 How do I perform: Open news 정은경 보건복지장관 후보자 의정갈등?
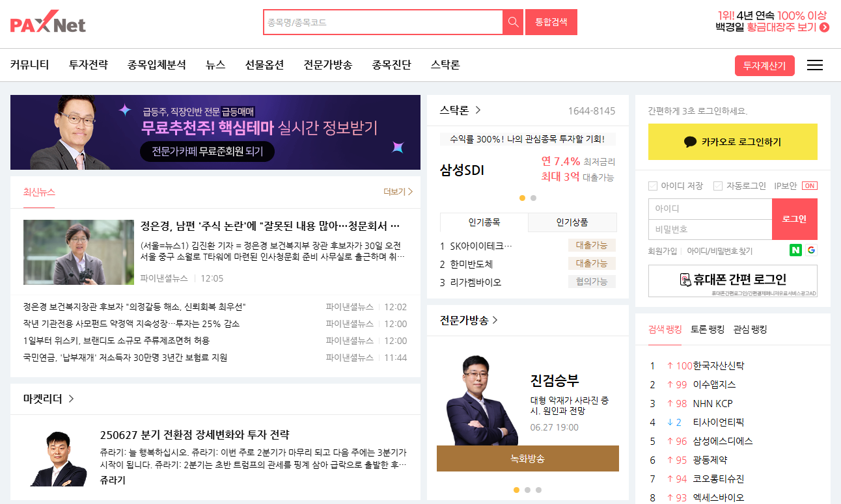[134, 307]
